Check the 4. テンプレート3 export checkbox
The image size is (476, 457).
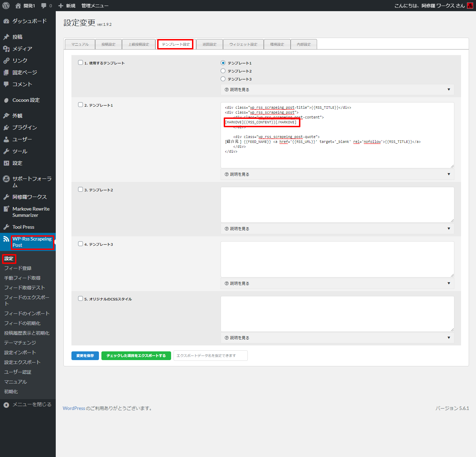coord(80,244)
